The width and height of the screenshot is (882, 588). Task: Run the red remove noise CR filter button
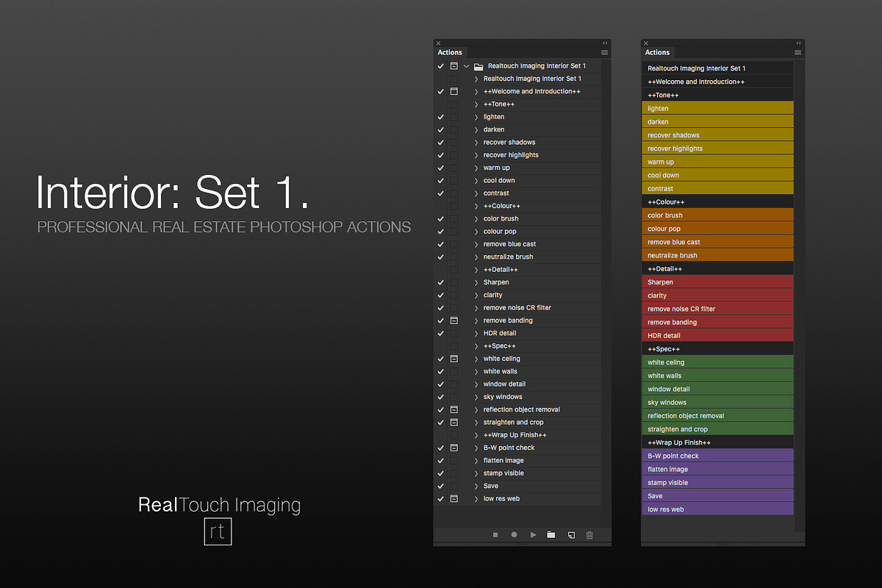pyautogui.click(x=717, y=309)
